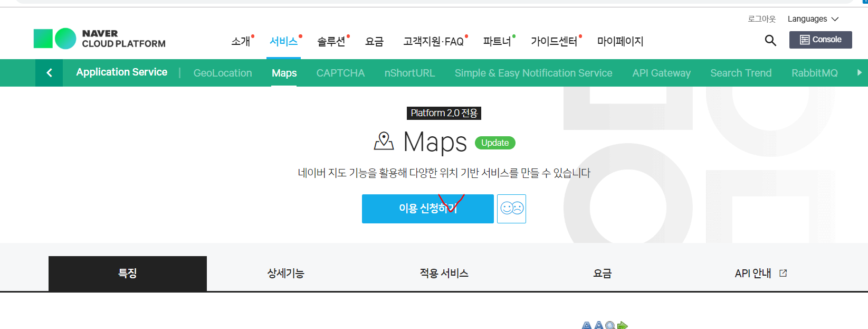Click the Naver Cloud Platform logo
The height and width of the screenshot is (329, 868).
point(100,39)
